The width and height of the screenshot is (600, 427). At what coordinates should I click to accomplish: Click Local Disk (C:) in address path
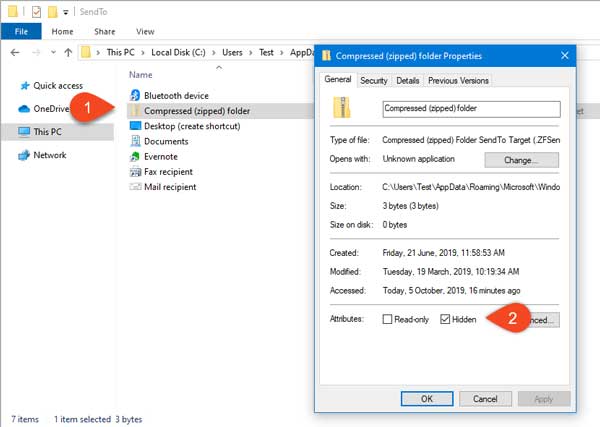tap(178, 52)
